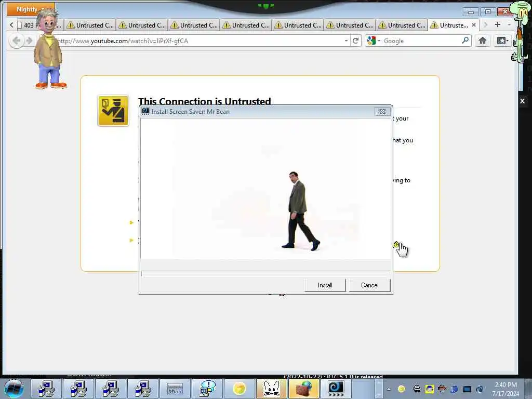This screenshot has width=532, height=399.
Task: Open the clock showing 2:40 PM
Action: pos(506,389)
